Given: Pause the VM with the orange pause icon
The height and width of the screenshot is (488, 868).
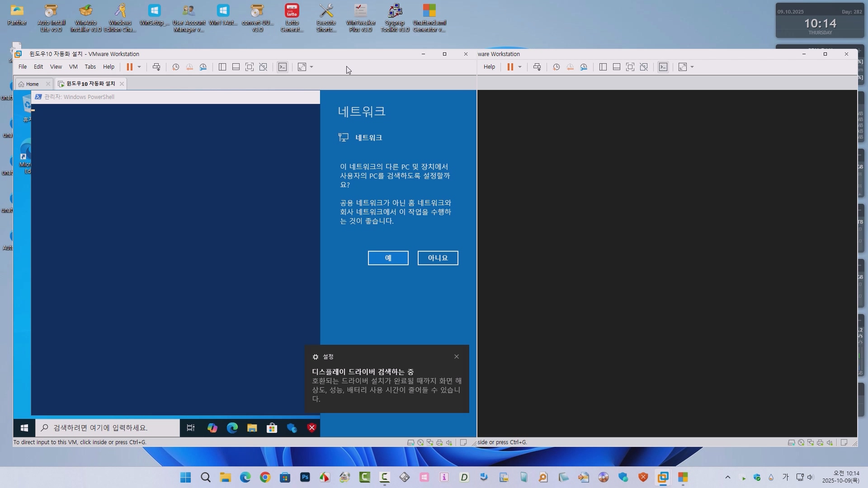Looking at the screenshot, I should [x=129, y=67].
